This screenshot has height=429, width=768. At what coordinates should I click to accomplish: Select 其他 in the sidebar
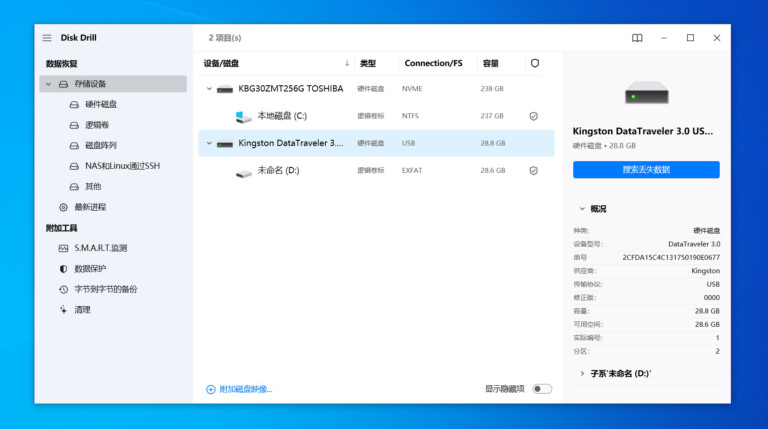pos(93,187)
